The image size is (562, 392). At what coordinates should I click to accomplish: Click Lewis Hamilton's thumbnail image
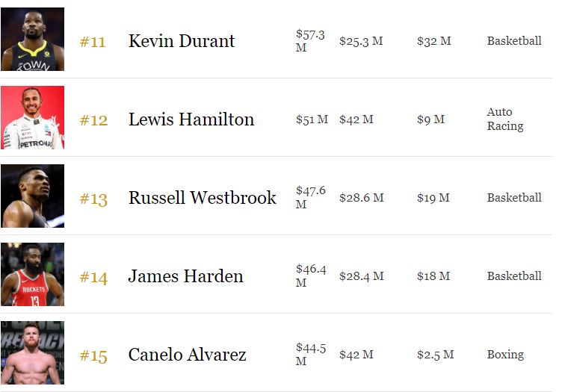click(x=32, y=117)
